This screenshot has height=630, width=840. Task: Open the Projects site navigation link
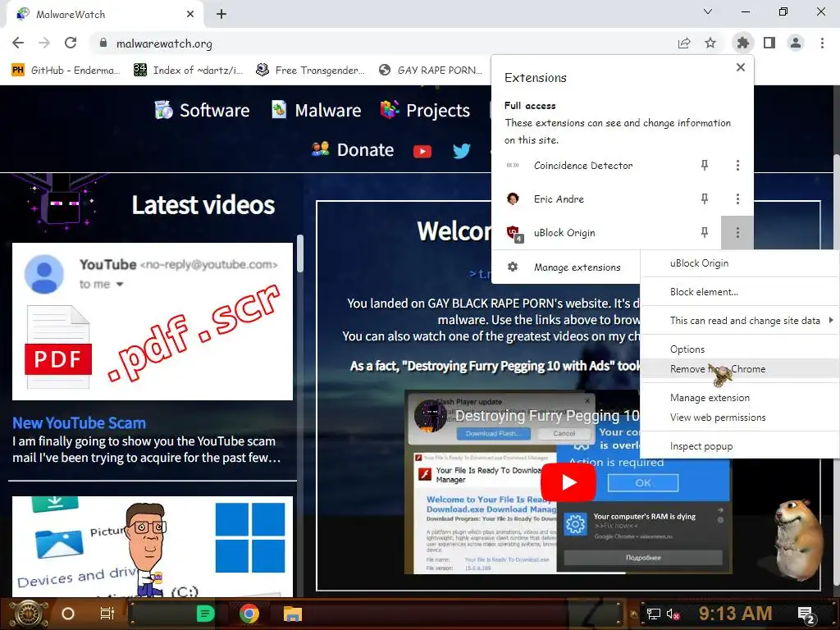point(425,110)
